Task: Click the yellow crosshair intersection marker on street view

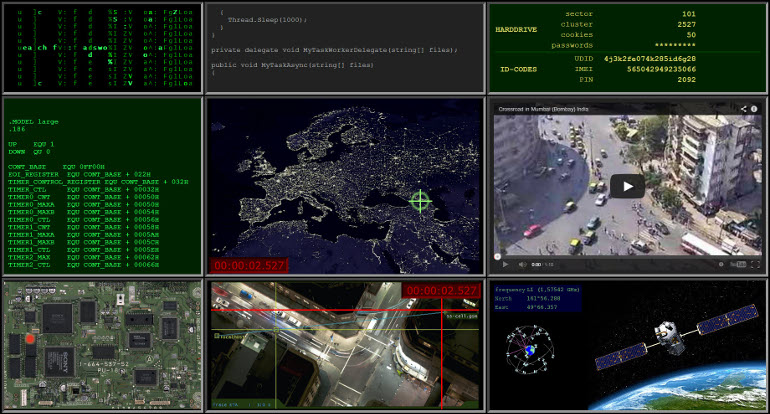Action: point(276,330)
